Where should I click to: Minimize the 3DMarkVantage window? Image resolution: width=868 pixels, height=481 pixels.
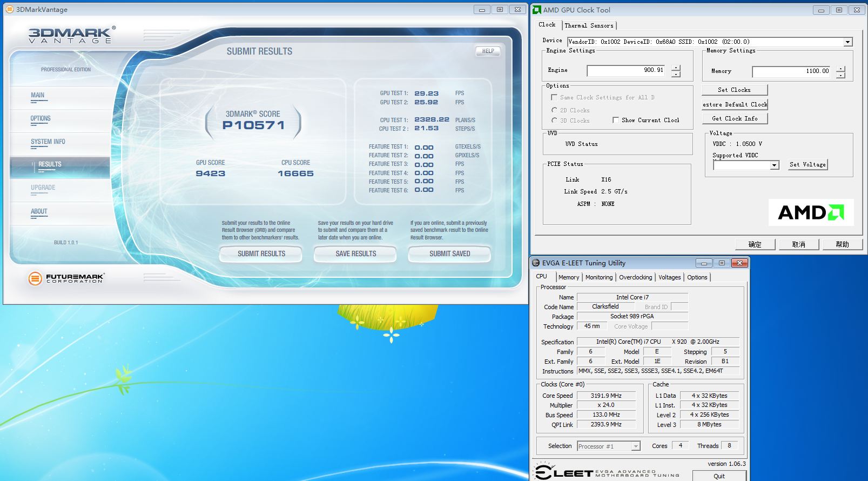pos(482,10)
